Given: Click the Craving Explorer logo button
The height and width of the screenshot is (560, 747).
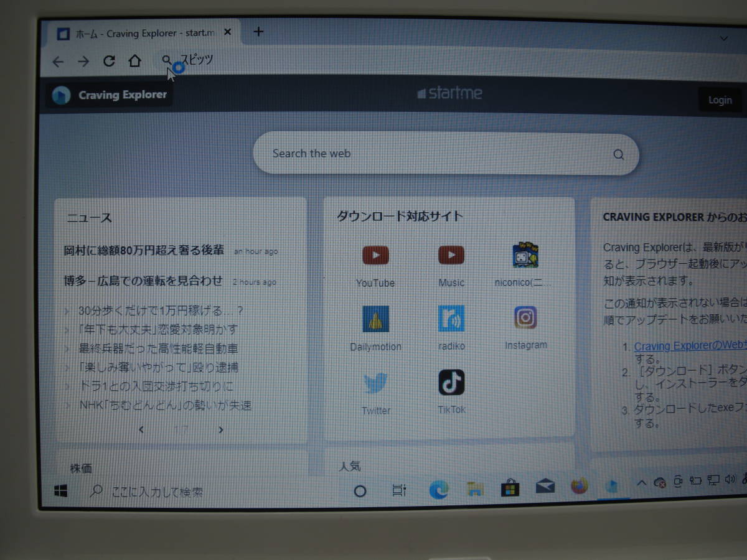Looking at the screenshot, I should click(110, 95).
